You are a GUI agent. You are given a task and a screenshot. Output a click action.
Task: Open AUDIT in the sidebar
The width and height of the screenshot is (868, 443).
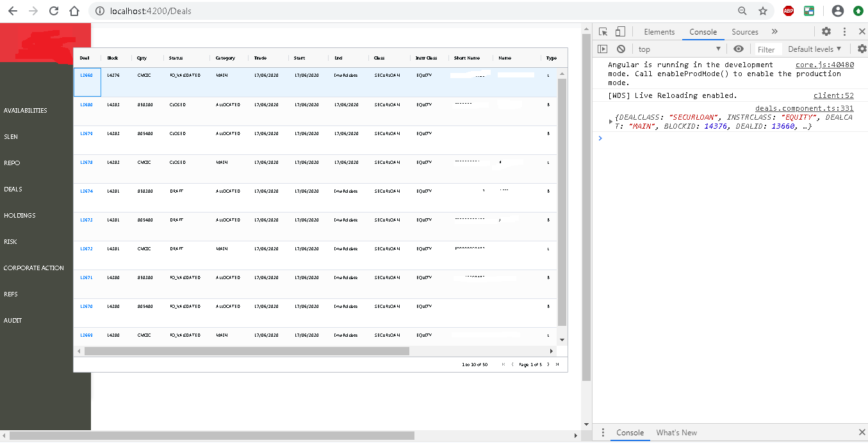[x=13, y=320]
